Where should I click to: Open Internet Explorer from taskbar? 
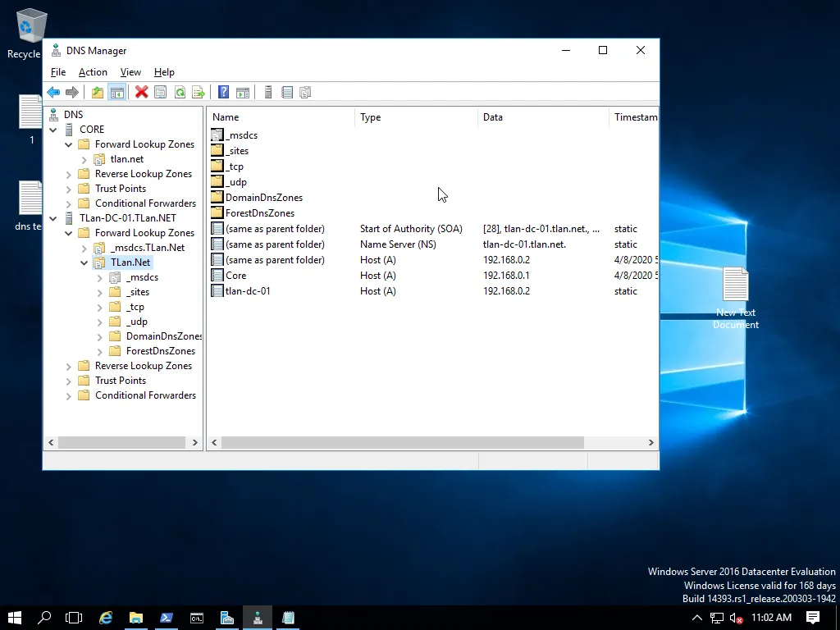pos(106,618)
